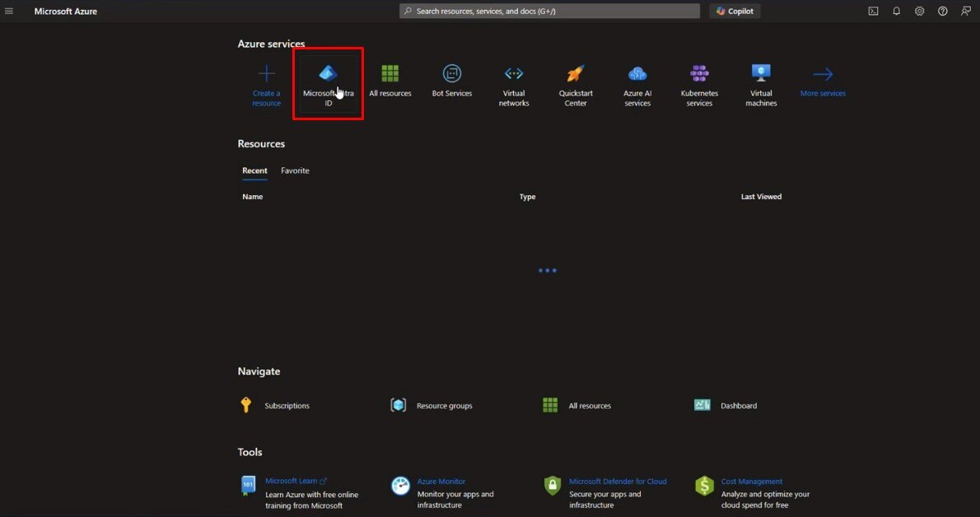Open the Cost Management tool link
Viewport: 980px width, 517px height.
click(x=751, y=482)
